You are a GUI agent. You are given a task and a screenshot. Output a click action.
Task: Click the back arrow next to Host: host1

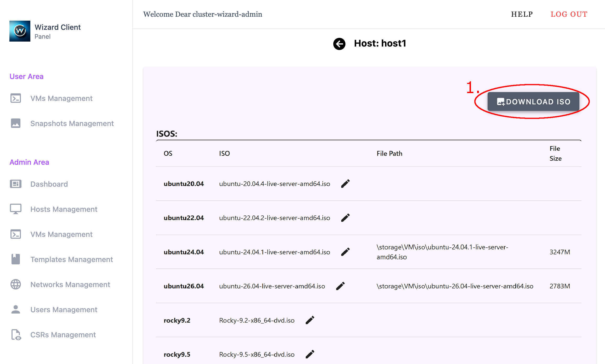pyautogui.click(x=339, y=44)
